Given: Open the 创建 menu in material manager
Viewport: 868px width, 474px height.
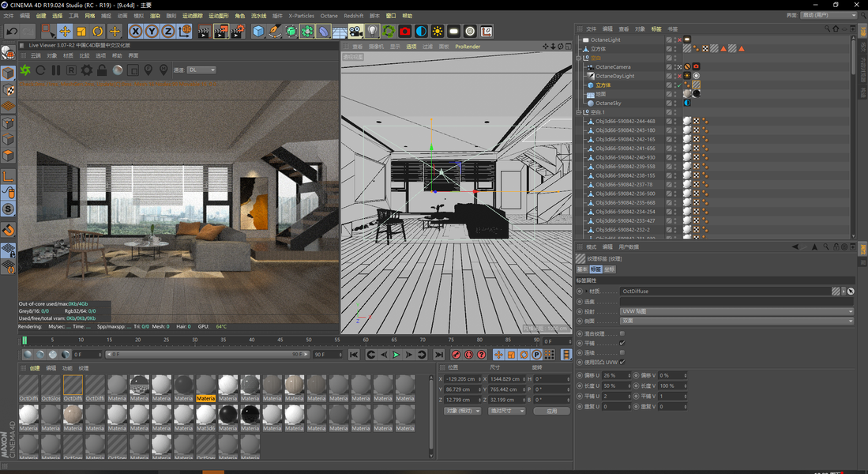Looking at the screenshot, I should [35, 367].
